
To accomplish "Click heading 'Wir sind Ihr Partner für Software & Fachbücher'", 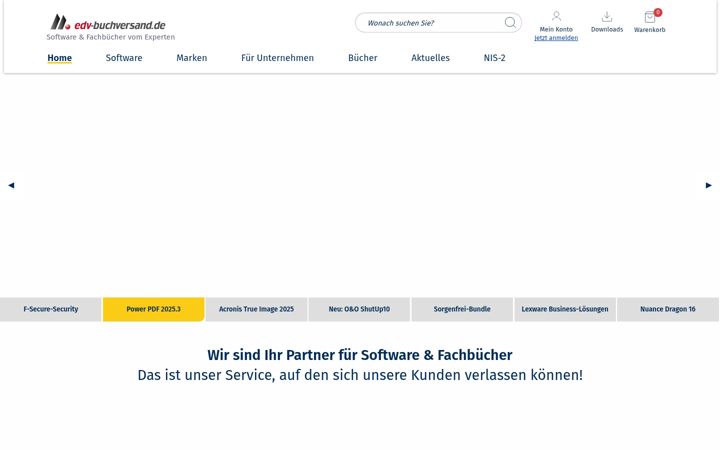I will pos(360,355).
